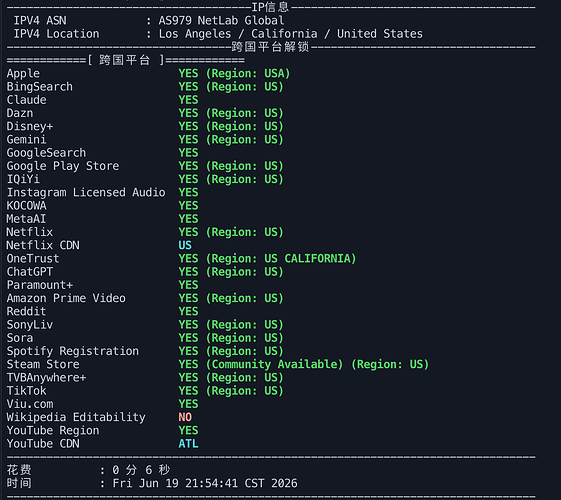Click the '[ 跨国平台 ]' subsection title
561x500 pixels.
(126, 60)
